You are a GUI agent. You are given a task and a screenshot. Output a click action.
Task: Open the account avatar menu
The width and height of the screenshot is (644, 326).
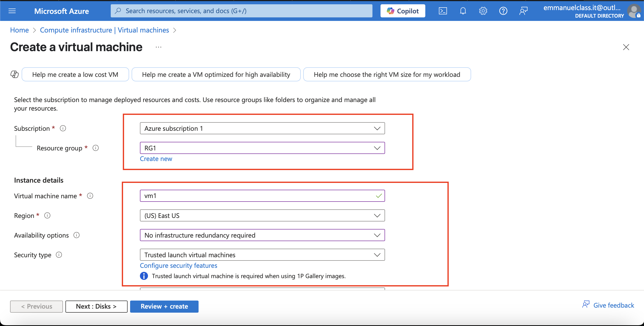(634, 11)
